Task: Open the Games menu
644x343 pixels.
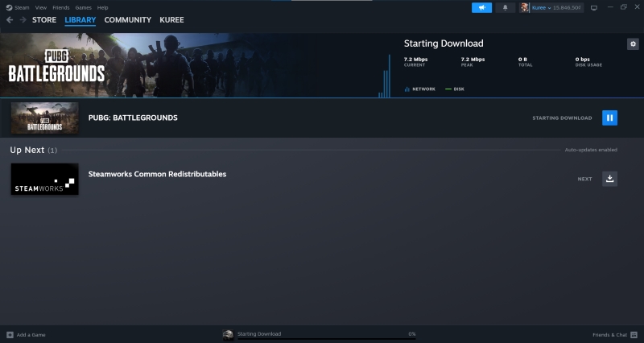Action: pos(83,7)
